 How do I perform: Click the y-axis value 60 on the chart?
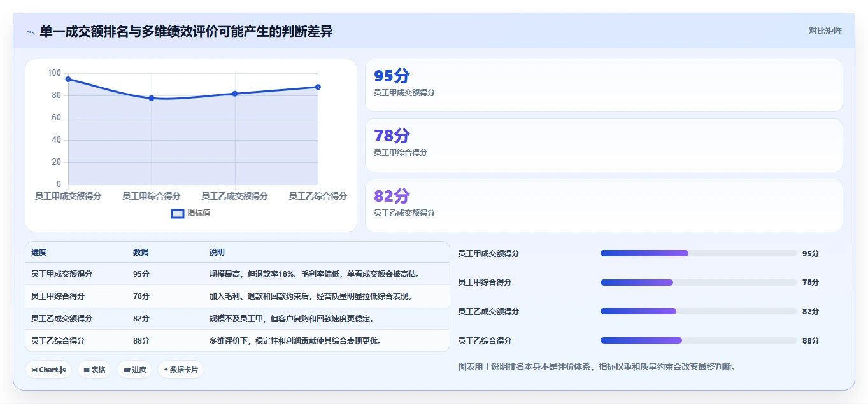pyautogui.click(x=57, y=118)
